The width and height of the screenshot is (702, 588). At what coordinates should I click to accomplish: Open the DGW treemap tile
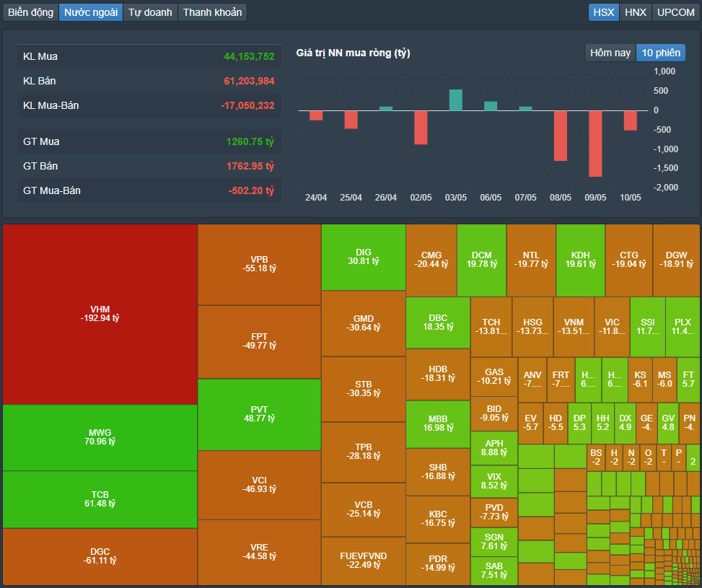676,260
